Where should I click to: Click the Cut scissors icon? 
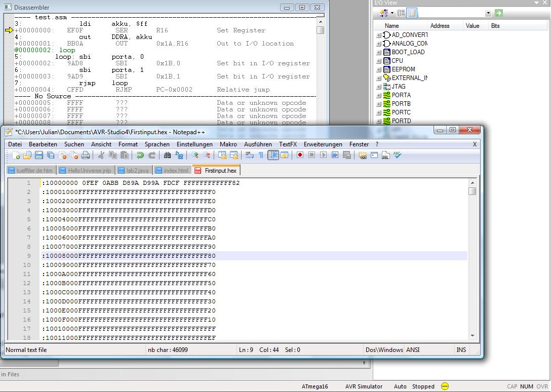101,155
